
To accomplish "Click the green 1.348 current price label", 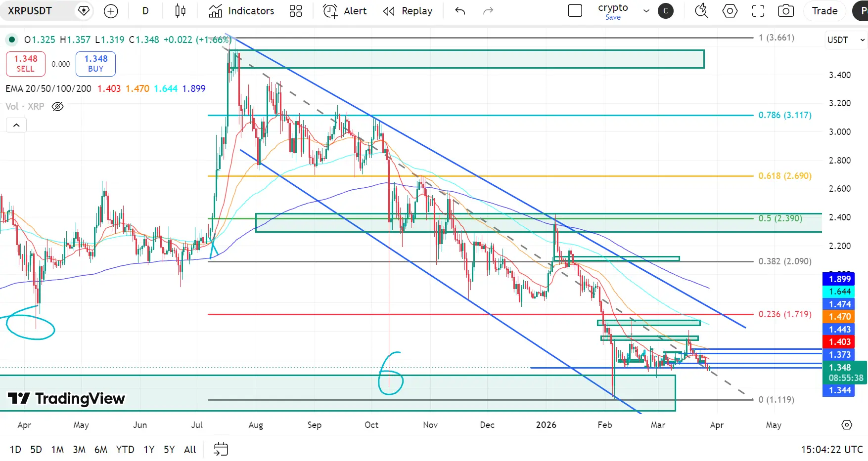I will [x=844, y=373].
